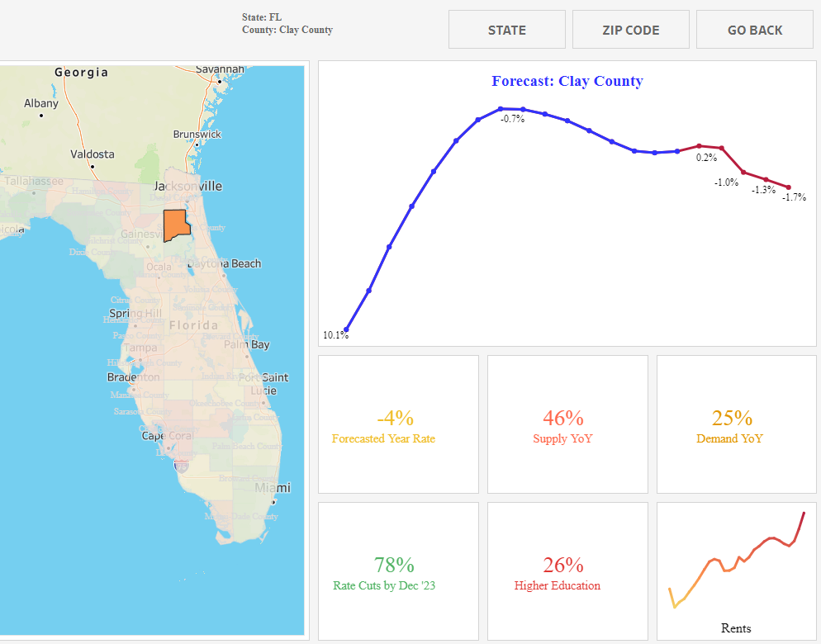The width and height of the screenshot is (821, 644).
Task: Click the 0.2% label on forecast line
Action: [706, 158]
